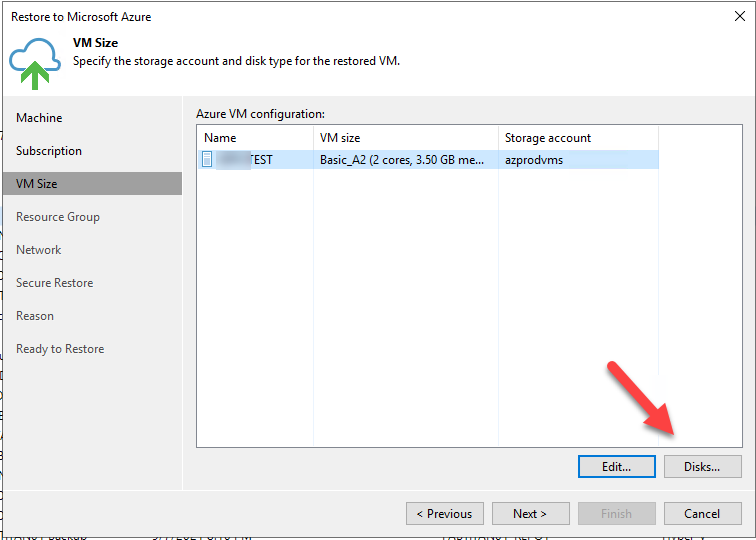Close the Restore to Microsoft Azure dialog

[x=740, y=16]
